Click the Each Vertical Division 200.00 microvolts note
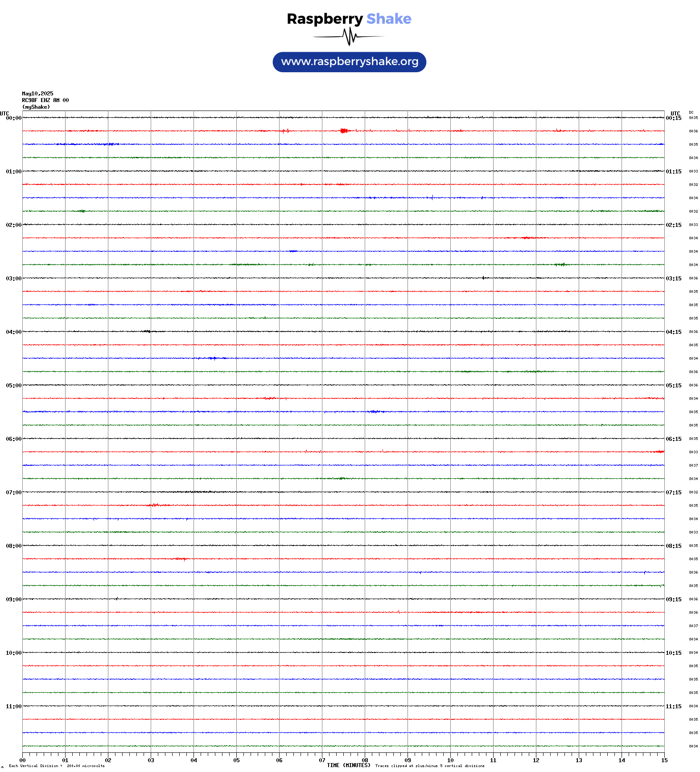Viewport: 700px width, 772px height. 57,766
